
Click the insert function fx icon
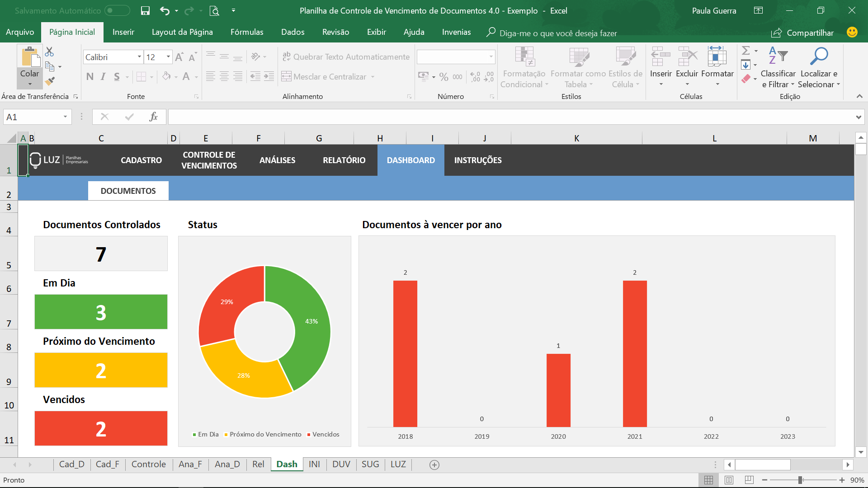click(153, 117)
